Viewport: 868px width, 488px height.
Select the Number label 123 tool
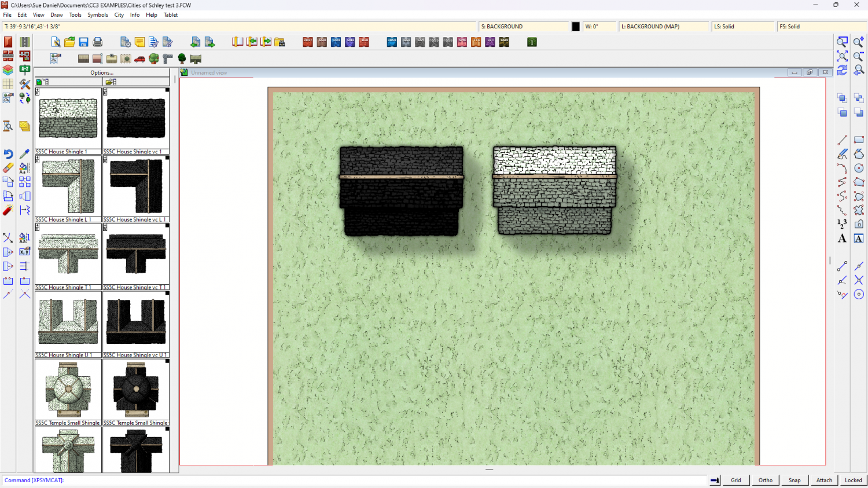tap(843, 224)
